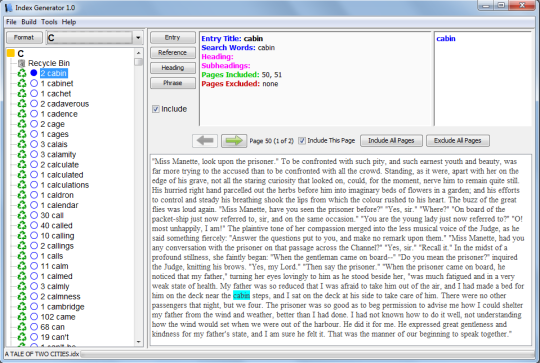Click the Reference button
This screenshot has height=363, width=540.
[x=173, y=53]
